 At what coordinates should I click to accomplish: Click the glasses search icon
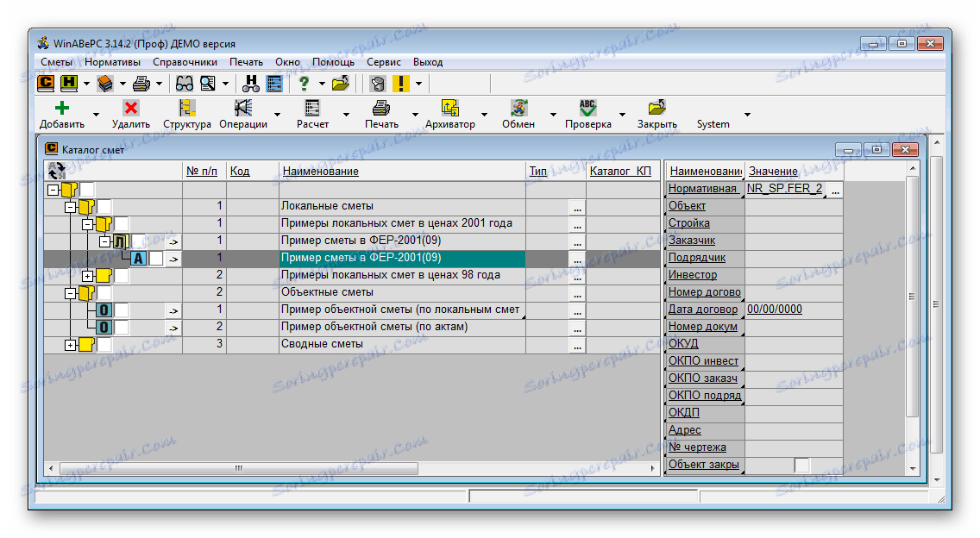point(184,83)
